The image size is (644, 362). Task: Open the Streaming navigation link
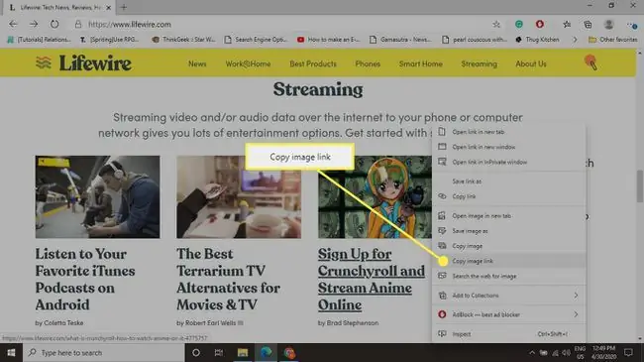[479, 63]
